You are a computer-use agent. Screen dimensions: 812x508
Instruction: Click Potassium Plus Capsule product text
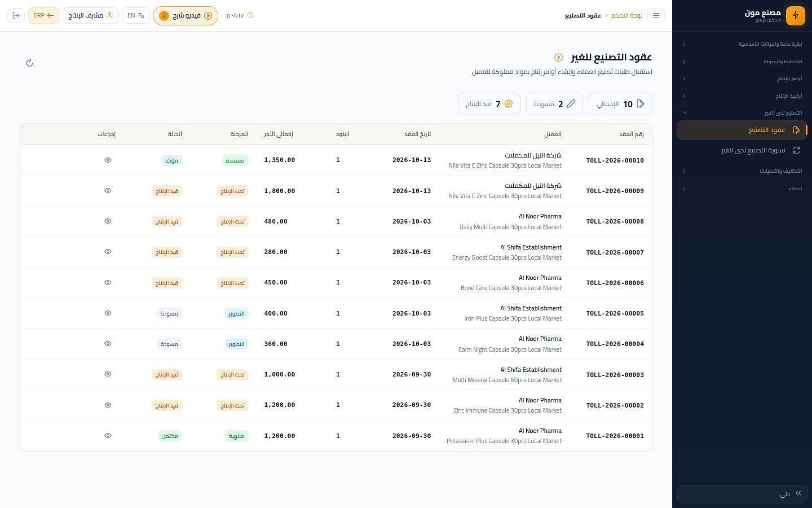(x=504, y=441)
